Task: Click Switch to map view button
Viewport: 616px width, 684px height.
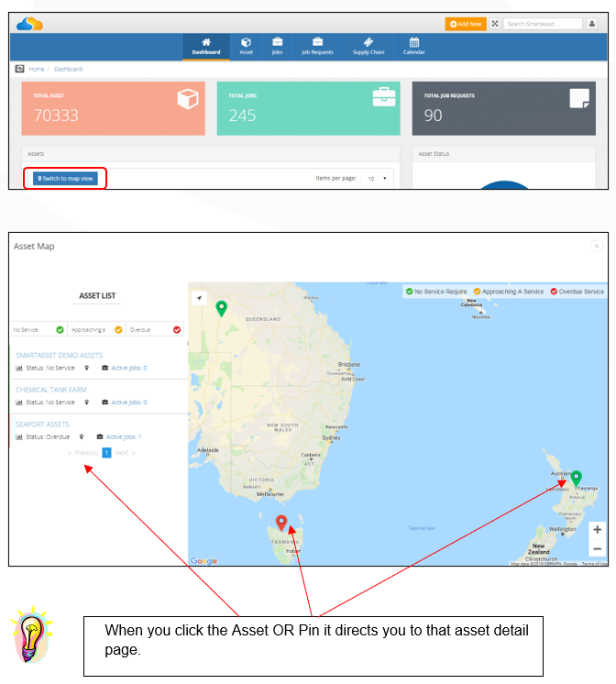Action: click(x=65, y=179)
